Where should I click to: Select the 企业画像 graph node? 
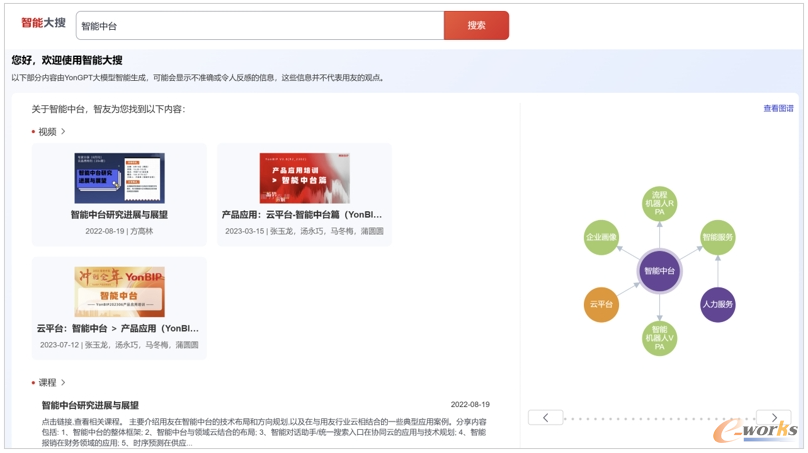tap(601, 237)
